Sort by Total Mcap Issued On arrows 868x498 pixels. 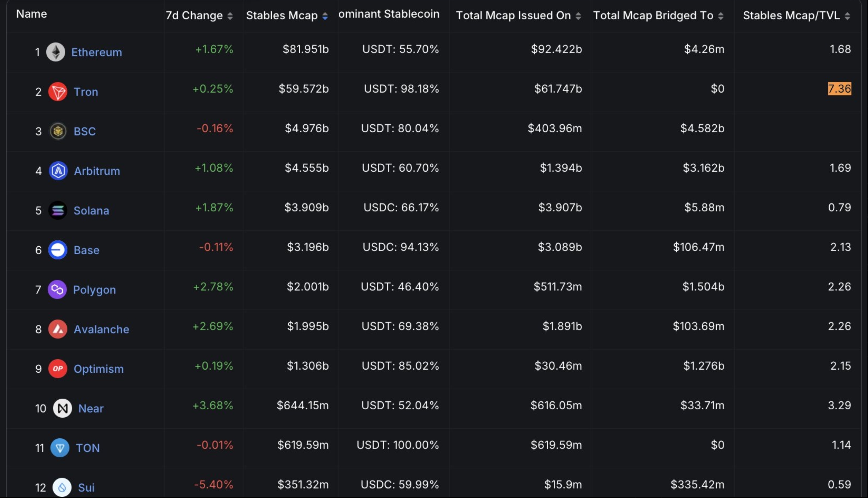[578, 16]
